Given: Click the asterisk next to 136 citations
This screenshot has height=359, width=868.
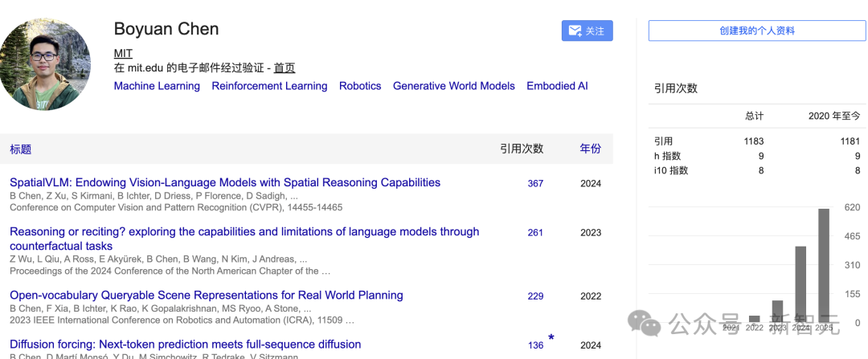Looking at the screenshot, I should click(551, 339).
